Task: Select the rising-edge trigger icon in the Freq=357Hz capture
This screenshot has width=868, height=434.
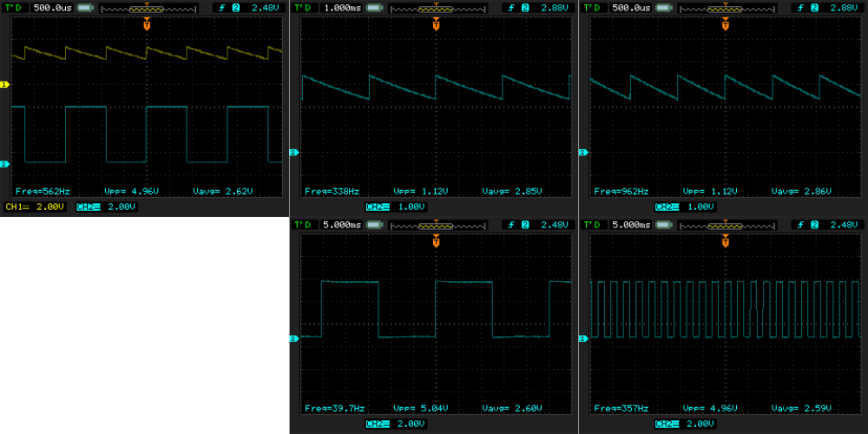Action: pyautogui.click(x=801, y=225)
